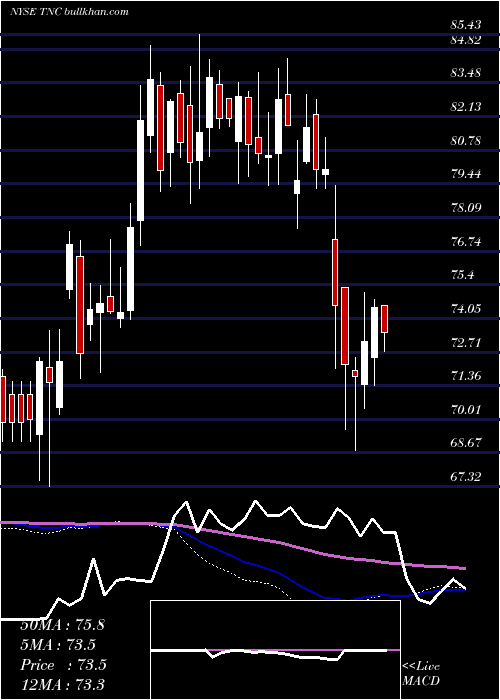The width and height of the screenshot is (500, 700).
Task: Click the 84.82 price axis label
Action: [466, 40]
